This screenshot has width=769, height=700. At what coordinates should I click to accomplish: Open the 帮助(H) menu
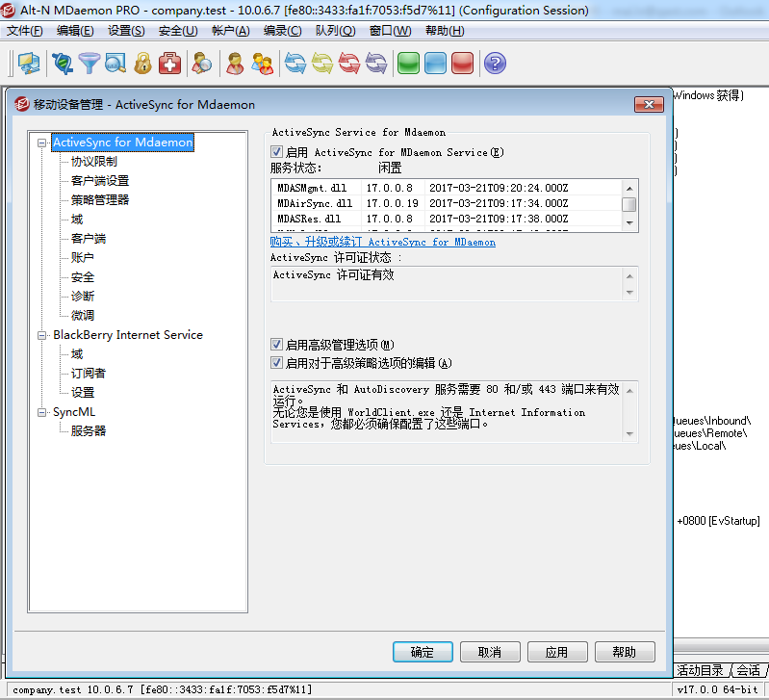[445, 31]
